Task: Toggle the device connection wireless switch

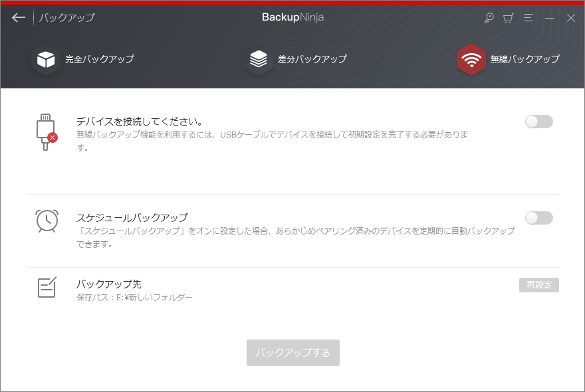Action: point(538,122)
